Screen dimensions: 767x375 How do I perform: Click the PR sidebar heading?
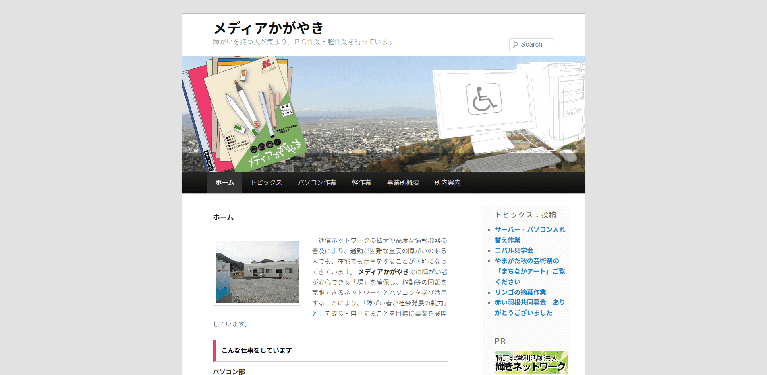click(x=500, y=341)
